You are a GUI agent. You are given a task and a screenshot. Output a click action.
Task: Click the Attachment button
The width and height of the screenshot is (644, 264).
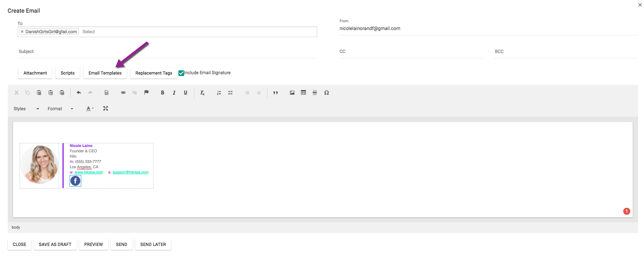click(35, 73)
